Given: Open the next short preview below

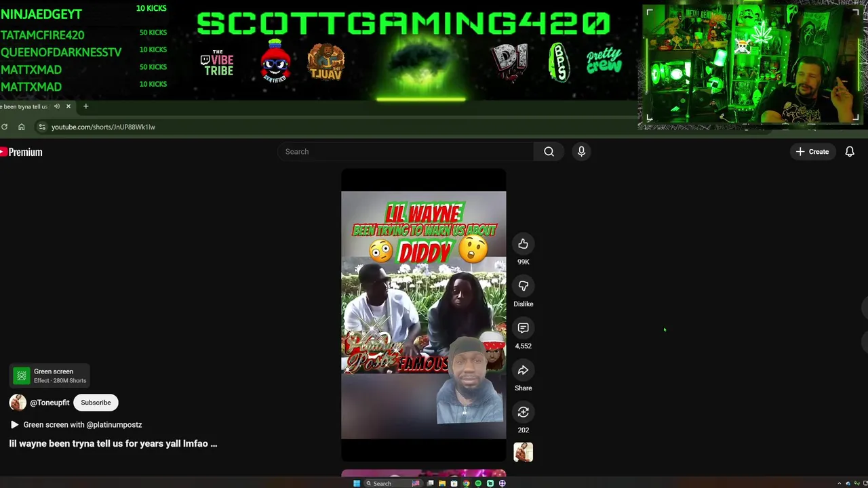Looking at the screenshot, I should [x=423, y=473].
